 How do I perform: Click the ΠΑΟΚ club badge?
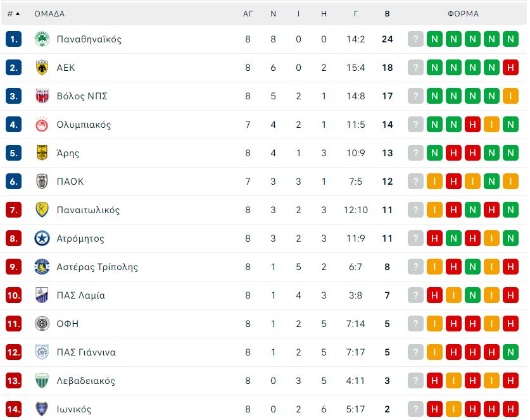point(42,182)
